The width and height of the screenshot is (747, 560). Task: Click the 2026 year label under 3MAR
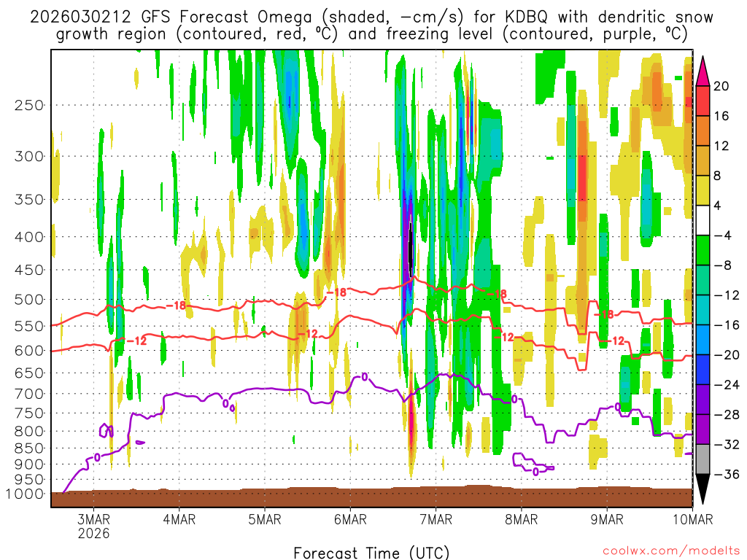coord(94,533)
